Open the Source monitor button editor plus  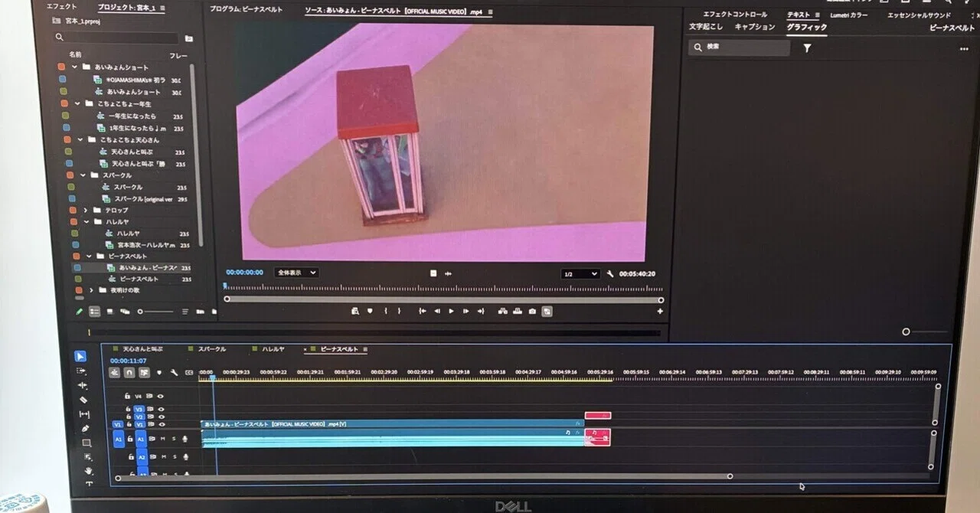[x=660, y=311]
